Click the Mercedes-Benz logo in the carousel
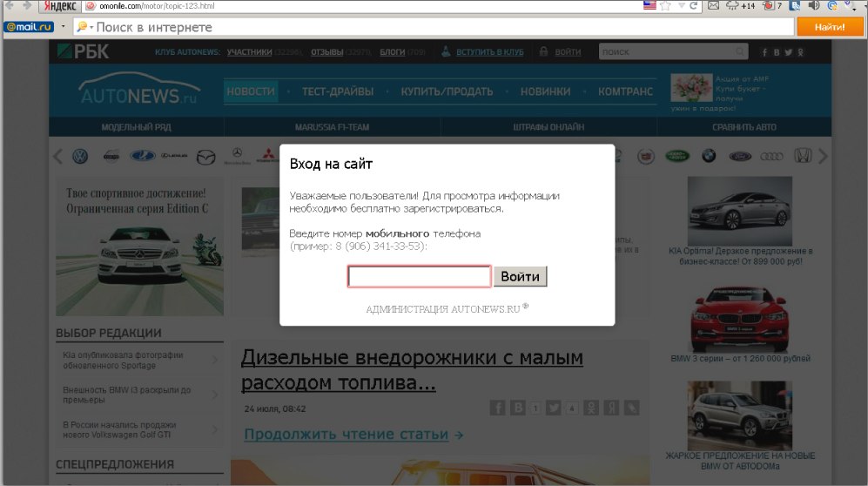 point(237,156)
